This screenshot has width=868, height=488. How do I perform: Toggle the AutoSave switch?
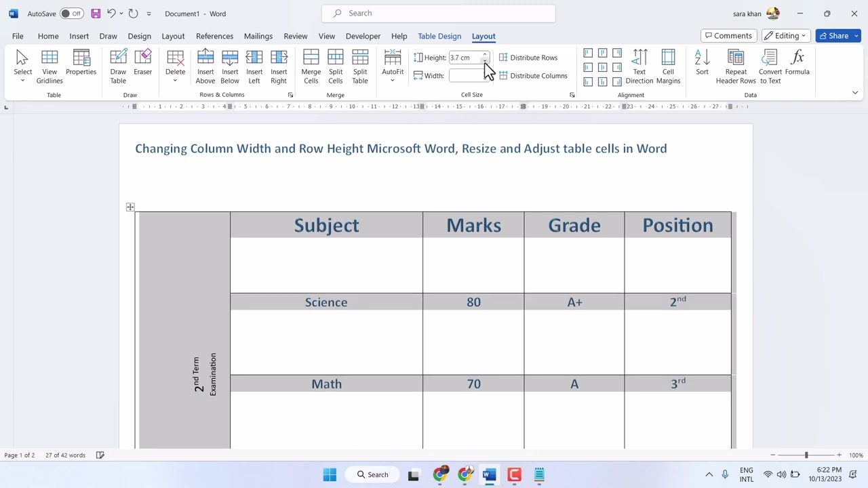[71, 14]
